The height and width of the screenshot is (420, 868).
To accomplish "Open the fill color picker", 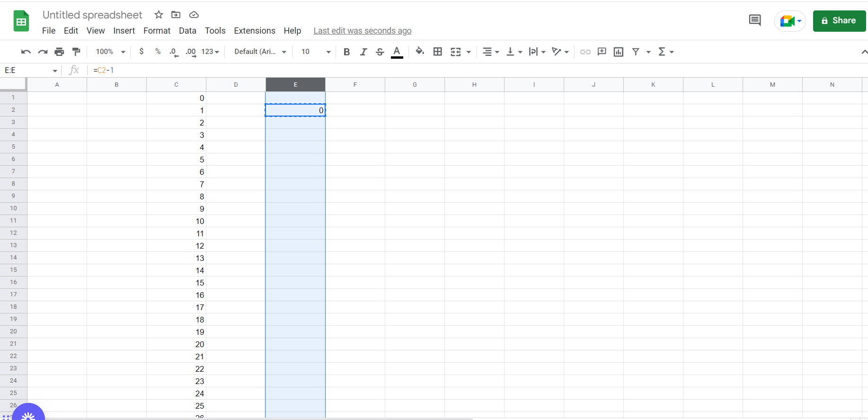I will 419,52.
